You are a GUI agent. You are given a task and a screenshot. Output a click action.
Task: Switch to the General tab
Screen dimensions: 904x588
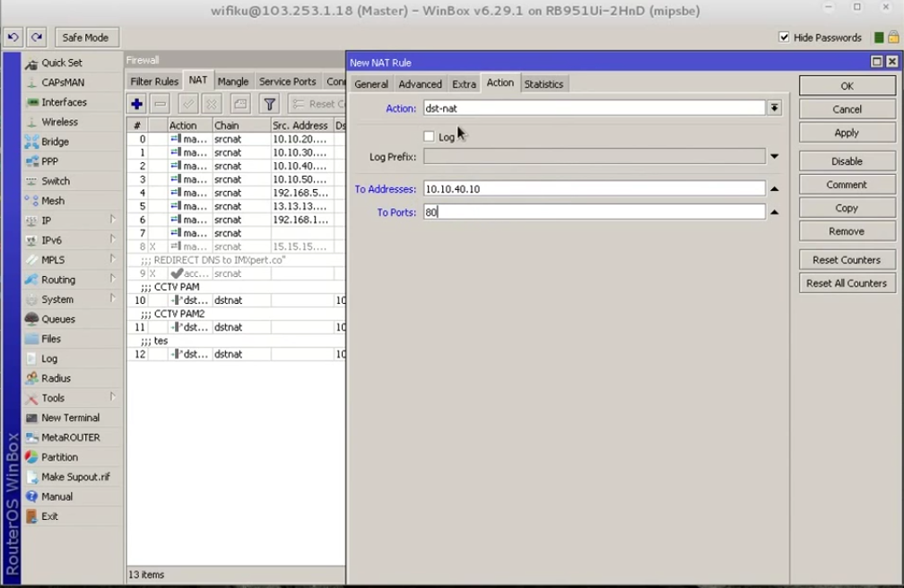pyautogui.click(x=371, y=84)
